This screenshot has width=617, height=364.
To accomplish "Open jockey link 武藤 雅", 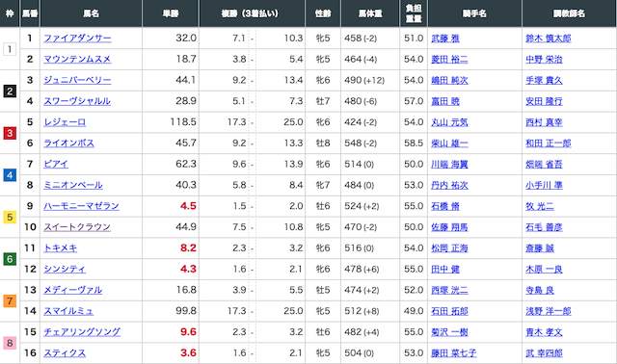I will pos(445,39).
